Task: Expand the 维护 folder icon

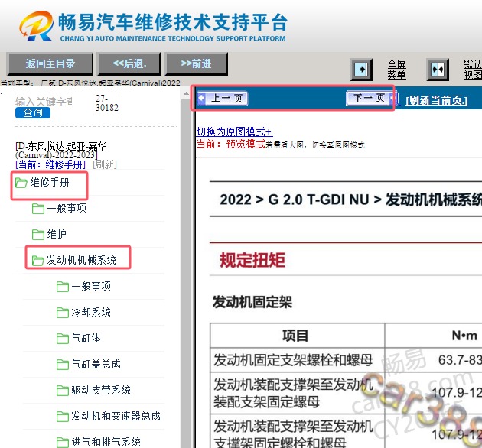Action: (38, 235)
